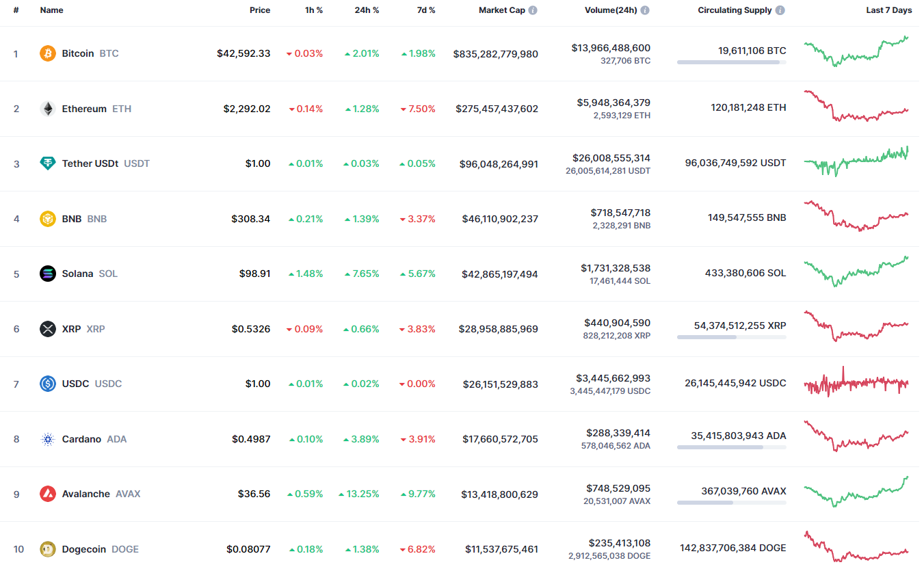Click the Tether USDt logo icon
Image resolution: width=924 pixels, height=569 pixels.
point(48,163)
